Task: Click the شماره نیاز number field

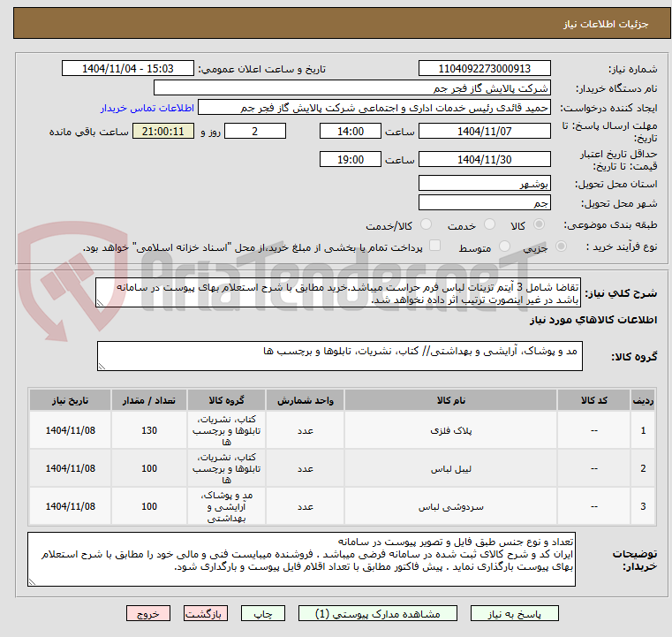Action: pyautogui.click(x=484, y=69)
